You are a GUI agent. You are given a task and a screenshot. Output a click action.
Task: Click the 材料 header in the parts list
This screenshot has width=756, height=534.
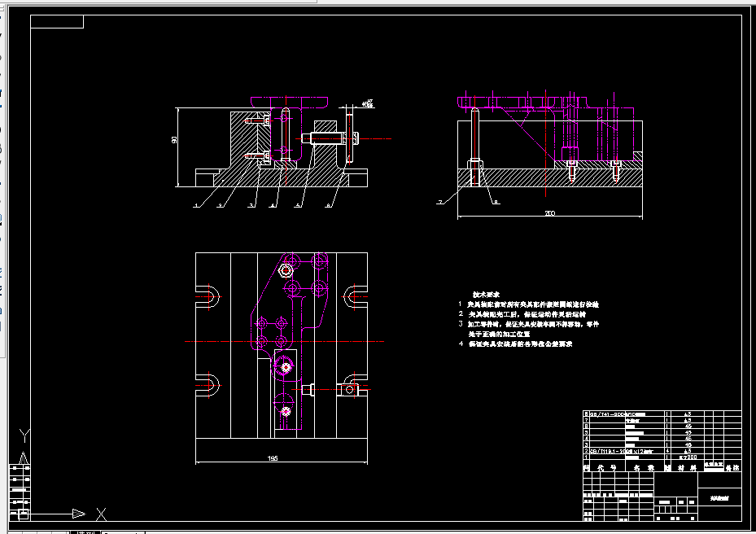pyautogui.click(x=686, y=468)
